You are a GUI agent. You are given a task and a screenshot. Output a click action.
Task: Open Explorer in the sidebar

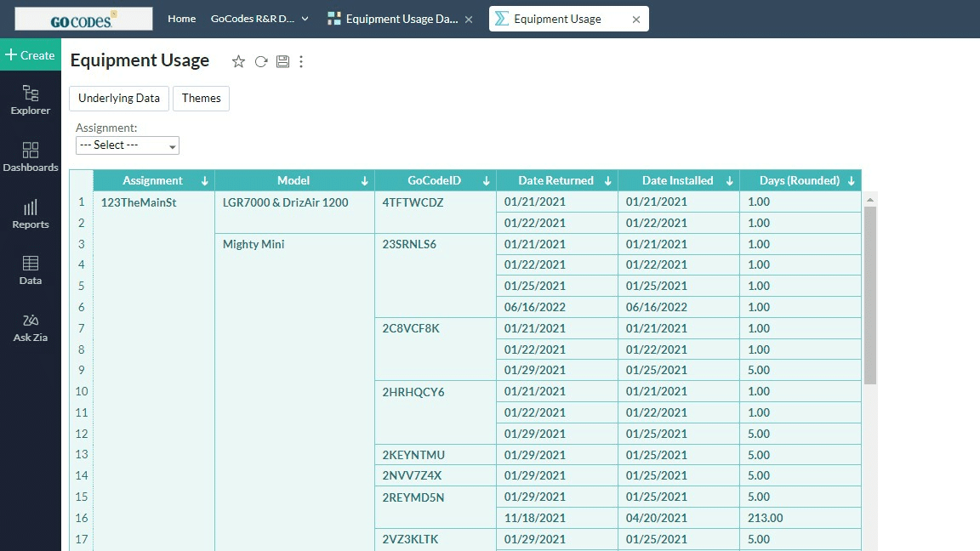[x=31, y=99]
